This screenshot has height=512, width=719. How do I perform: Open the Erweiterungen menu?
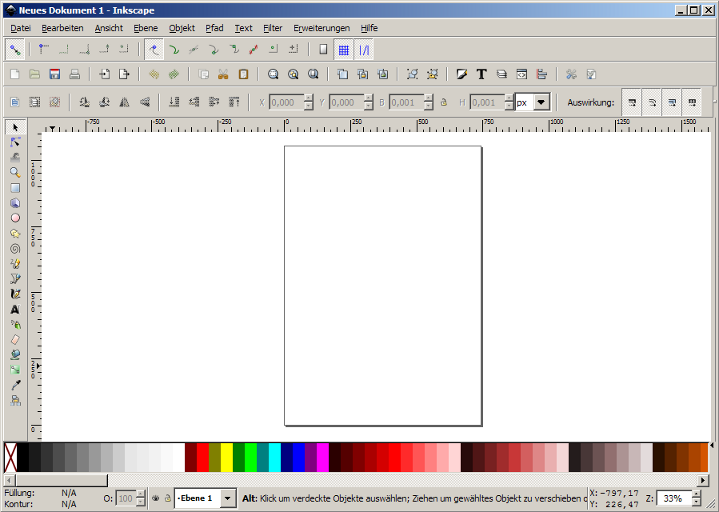click(x=321, y=28)
